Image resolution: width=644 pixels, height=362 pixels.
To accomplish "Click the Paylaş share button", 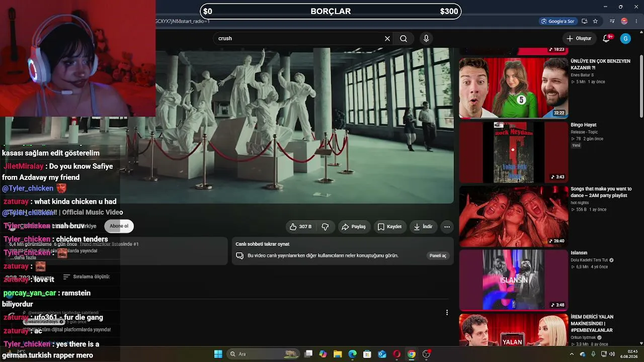I will pos(354,227).
